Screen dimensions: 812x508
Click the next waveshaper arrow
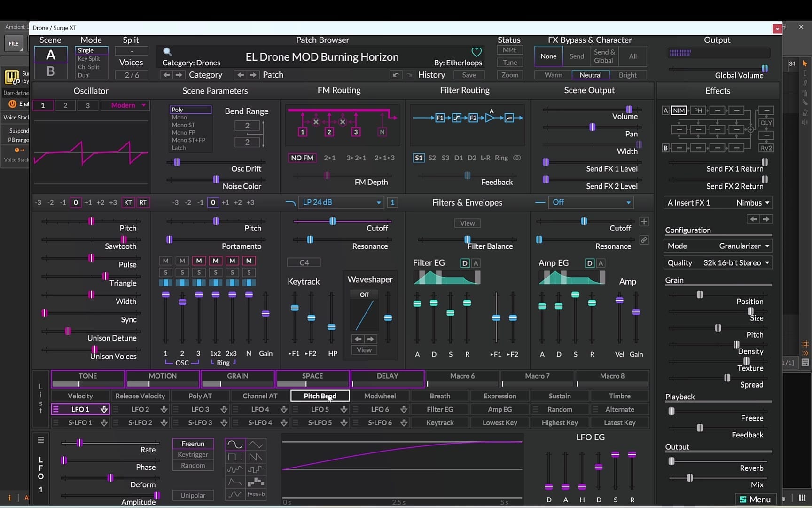[x=371, y=339]
